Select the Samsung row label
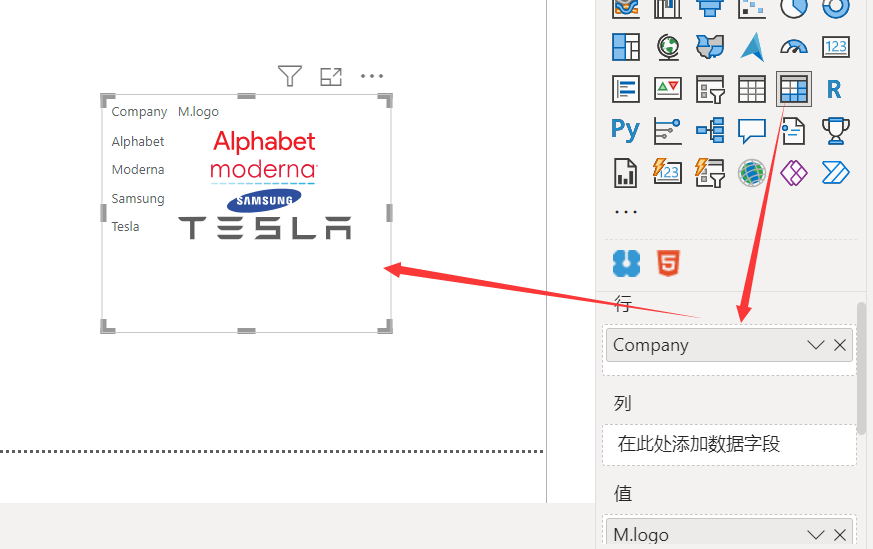 point(138,198)
